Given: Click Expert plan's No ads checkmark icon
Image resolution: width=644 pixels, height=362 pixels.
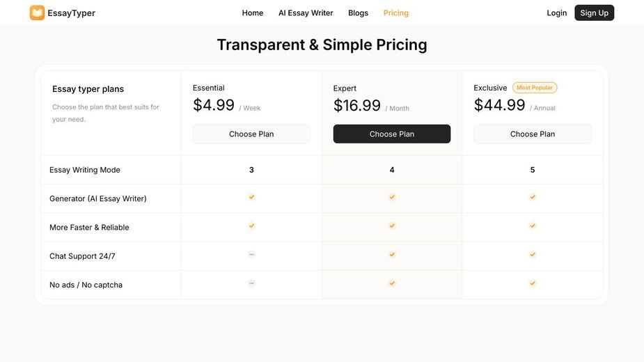Looking at the screenshot, I should pos(392,283).
